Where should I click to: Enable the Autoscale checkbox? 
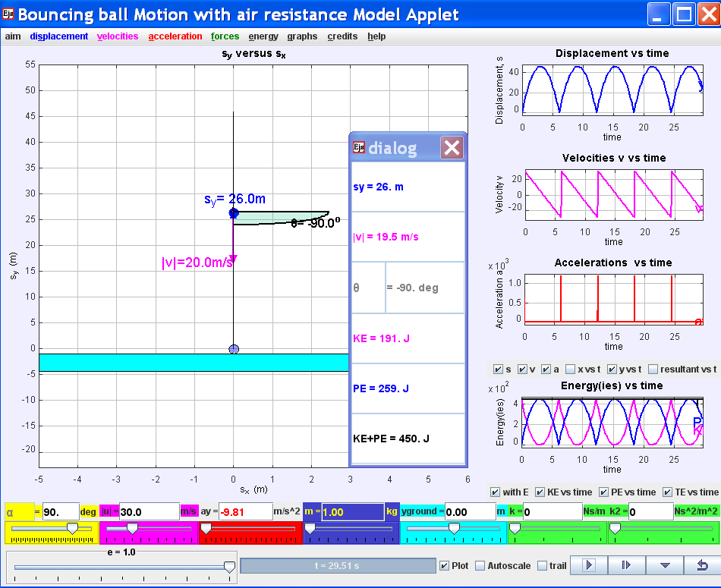(480, 566)
